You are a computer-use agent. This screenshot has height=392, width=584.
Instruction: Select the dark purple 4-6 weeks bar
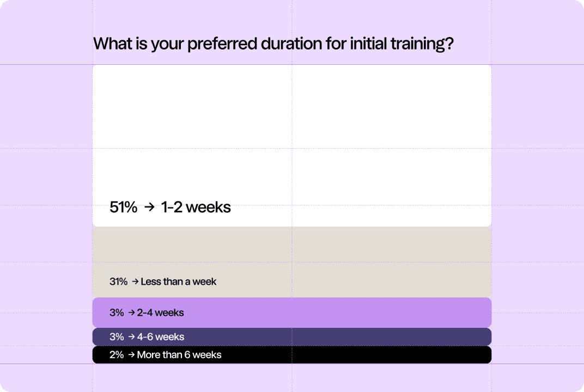coord(292,337)
